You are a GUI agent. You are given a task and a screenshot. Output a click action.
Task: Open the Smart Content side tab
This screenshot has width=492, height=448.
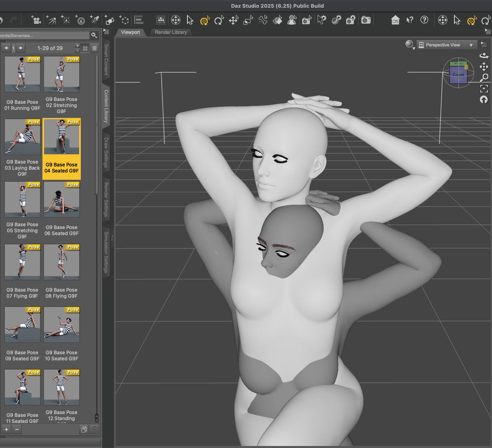tap(106, 59)
